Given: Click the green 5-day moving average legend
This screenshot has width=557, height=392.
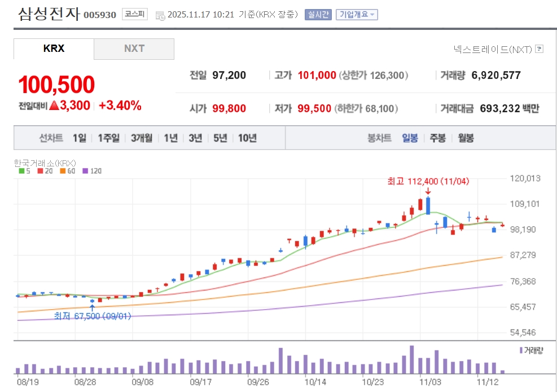Looking at the screenshot, I should coord(24,171).
